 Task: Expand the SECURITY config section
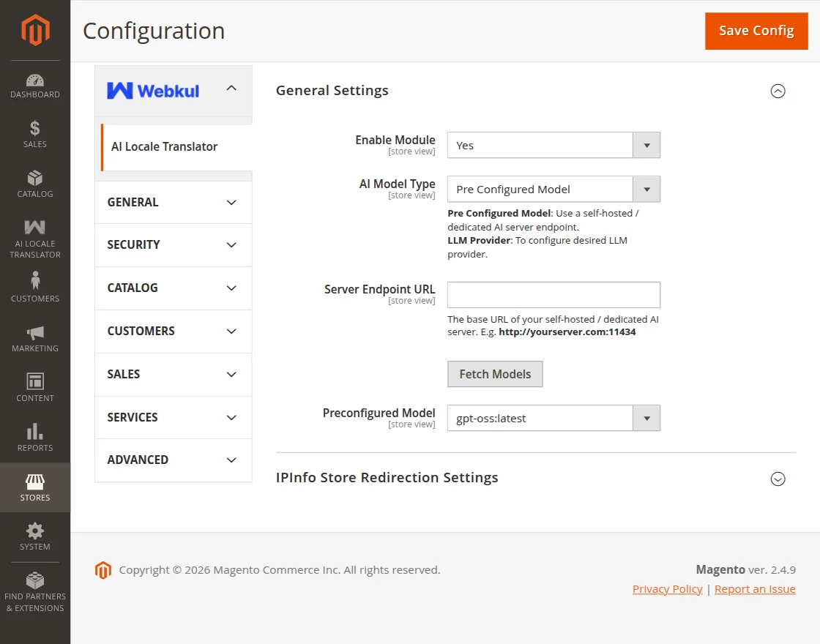pos(173,245)
